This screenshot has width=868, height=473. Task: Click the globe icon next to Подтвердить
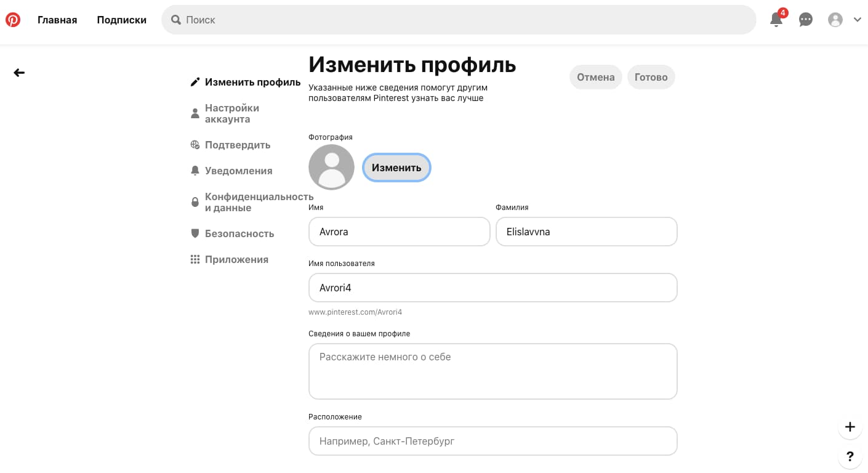[x=195, y=144]
